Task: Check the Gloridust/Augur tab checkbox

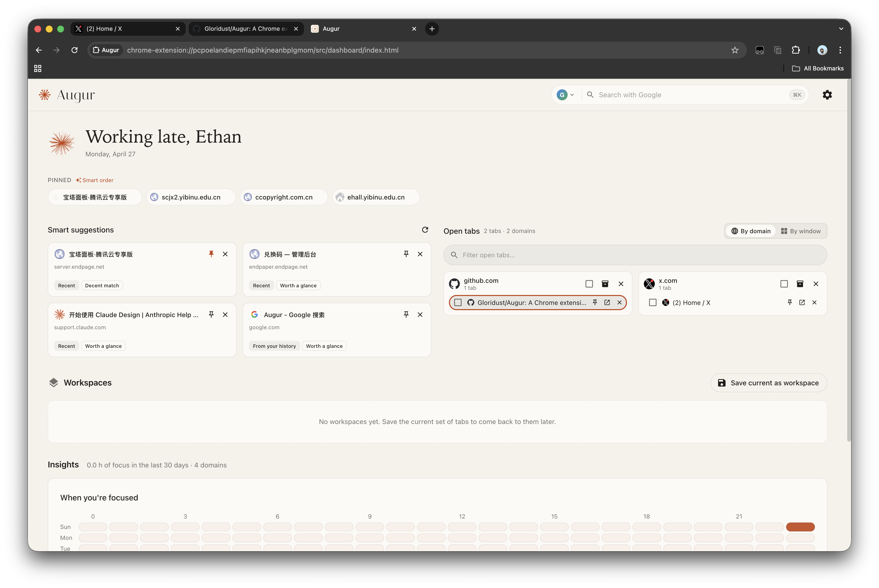Action: tap(458, 302)
